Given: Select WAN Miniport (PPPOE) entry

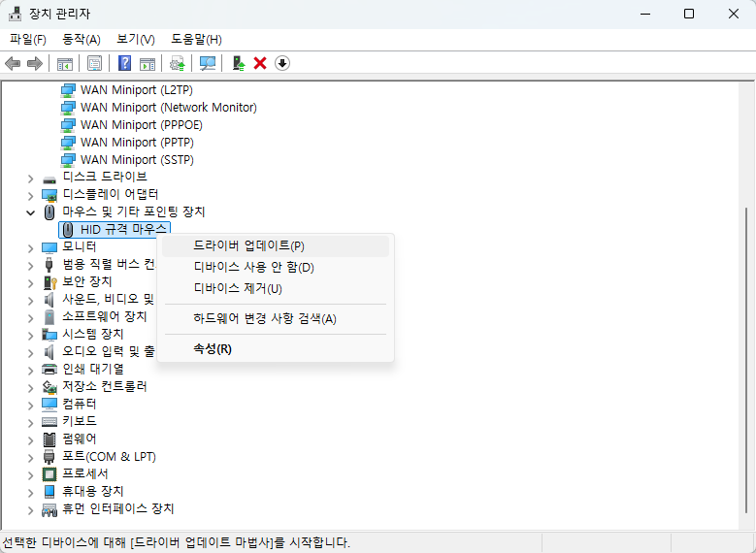Looking at the screenshot, I should [142, 125].
